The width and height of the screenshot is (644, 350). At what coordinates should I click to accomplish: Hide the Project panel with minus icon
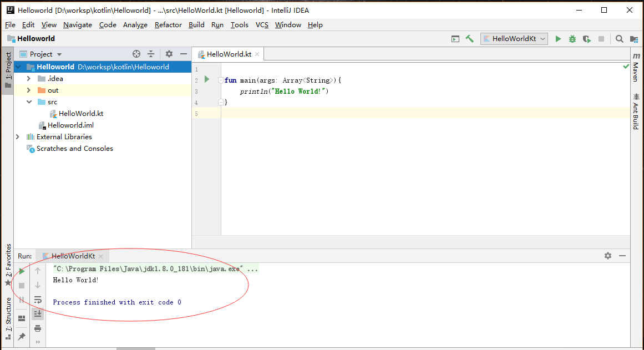(x=184, y=54)
